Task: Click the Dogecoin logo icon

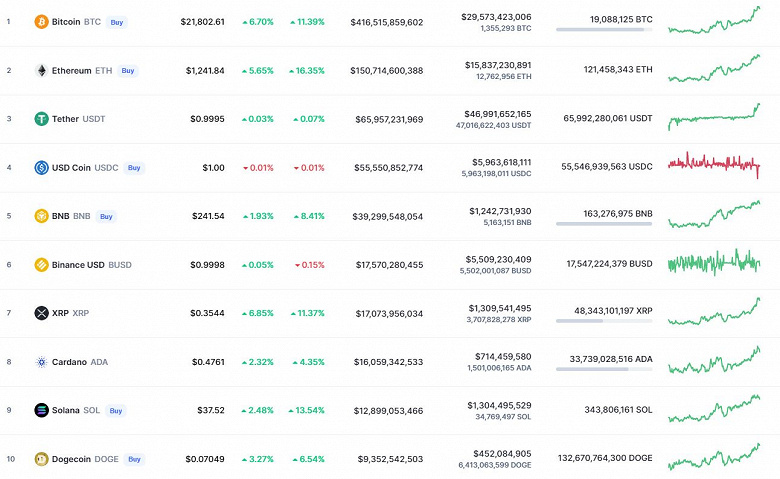Action: [x=41, y=459]
